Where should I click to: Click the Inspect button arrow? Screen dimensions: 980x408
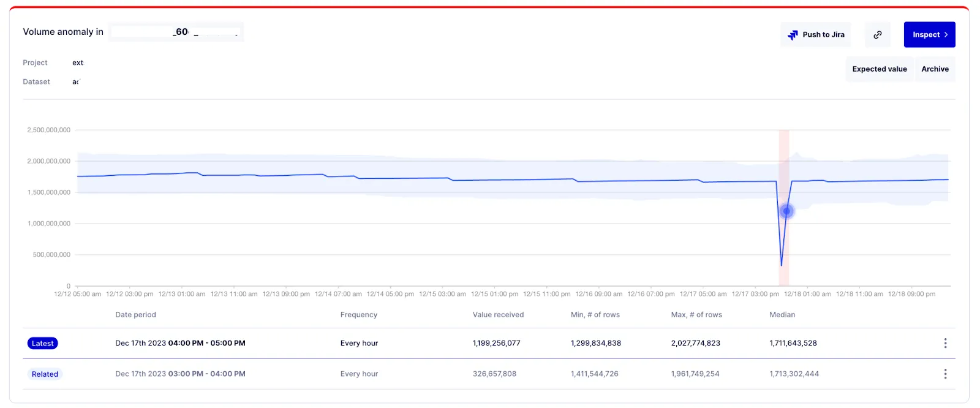946,35
